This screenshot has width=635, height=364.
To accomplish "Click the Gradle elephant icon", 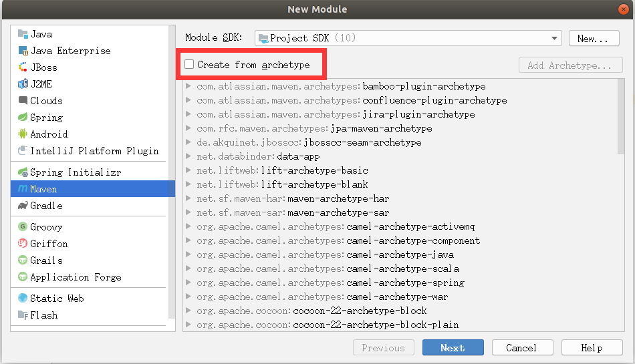I will (23, 206).
